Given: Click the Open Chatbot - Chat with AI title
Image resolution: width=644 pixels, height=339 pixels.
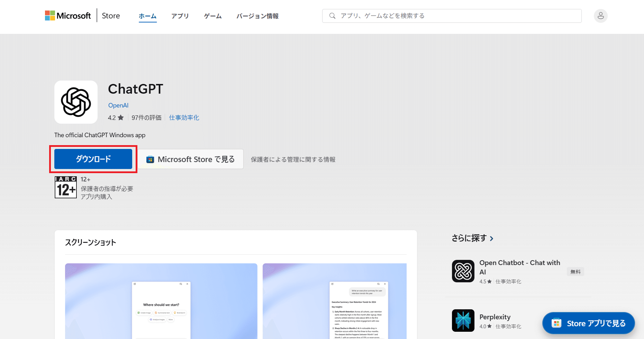Looking at the screenshot, I should pyautogui.click(x=520, y=267).
